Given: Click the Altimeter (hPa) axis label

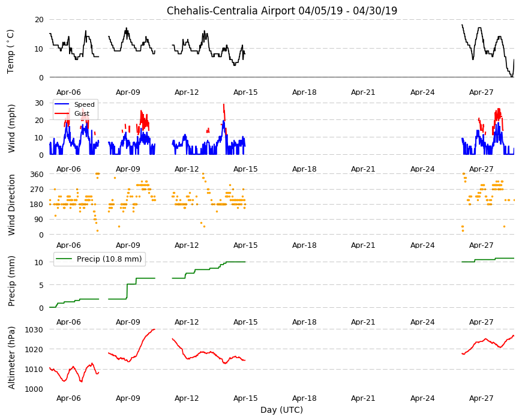Looking at the screenshot, I should tap(11, 358).
